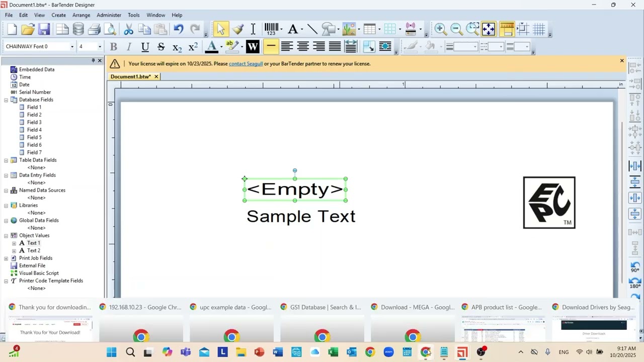Set text alignment to right

tap(319, 47)
